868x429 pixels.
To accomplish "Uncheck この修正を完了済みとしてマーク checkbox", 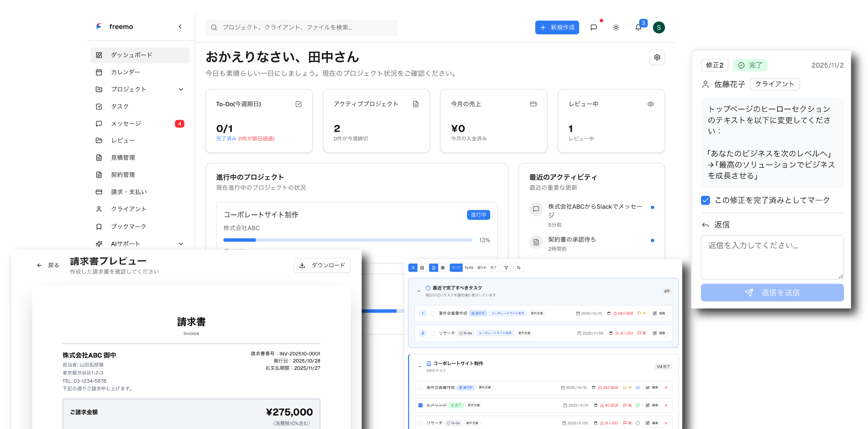I will click(x=705, y=200).
